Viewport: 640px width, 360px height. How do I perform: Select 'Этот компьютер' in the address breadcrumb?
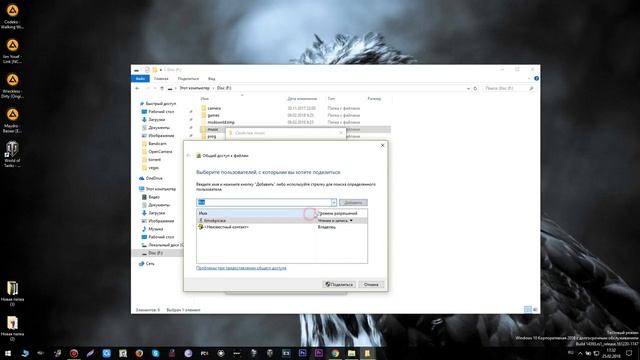point(195,88)
